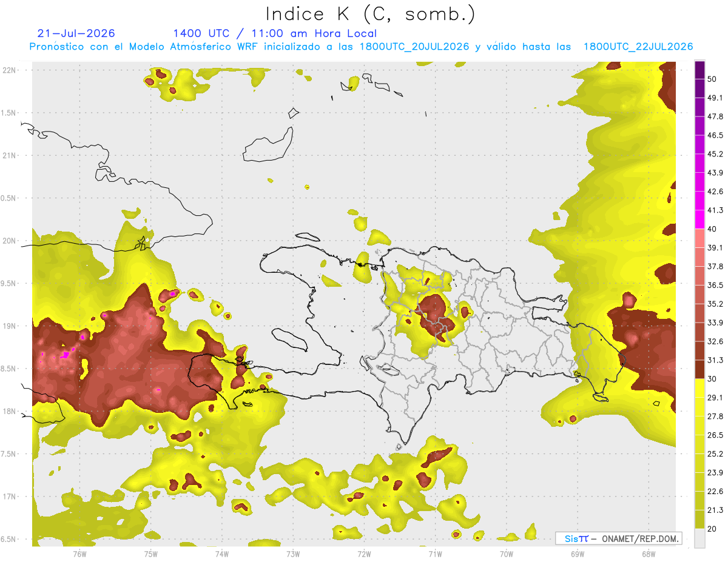Click the '69W' longitude label
728x562 pixels.
pos(577,554)
